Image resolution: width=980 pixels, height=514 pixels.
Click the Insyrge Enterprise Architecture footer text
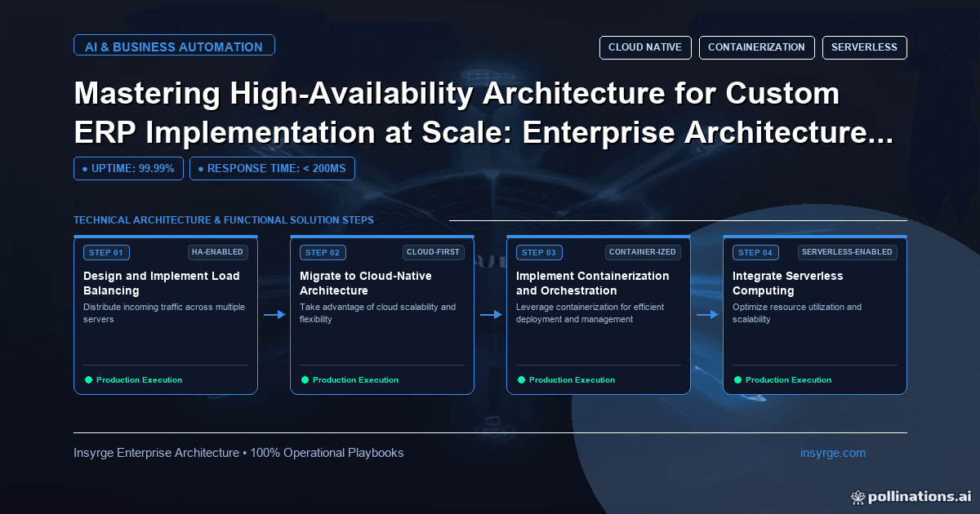point(238,453)
